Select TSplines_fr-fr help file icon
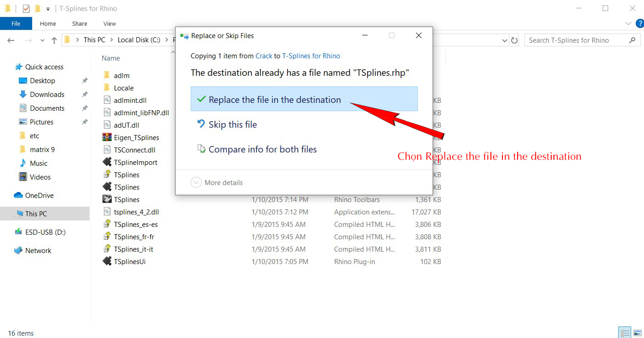Screen dimensions: 644x338 click(x=107, y=237)
